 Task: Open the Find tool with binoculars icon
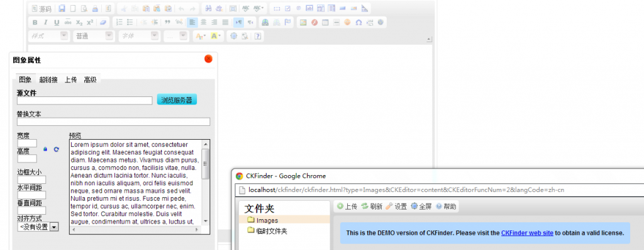[x=208, y=8]
